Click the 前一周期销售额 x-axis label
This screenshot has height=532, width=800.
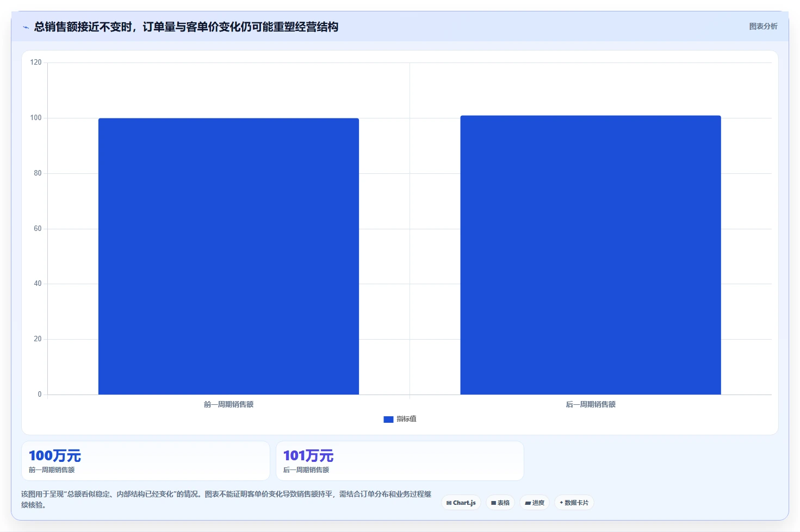click(228, 404)
